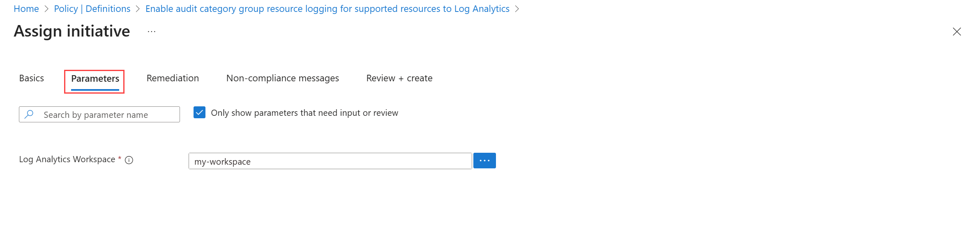
Task: Open 'Enable audit category group resource logging' breadcrumb
Action: pyautogui.click(x=327, y=9)
